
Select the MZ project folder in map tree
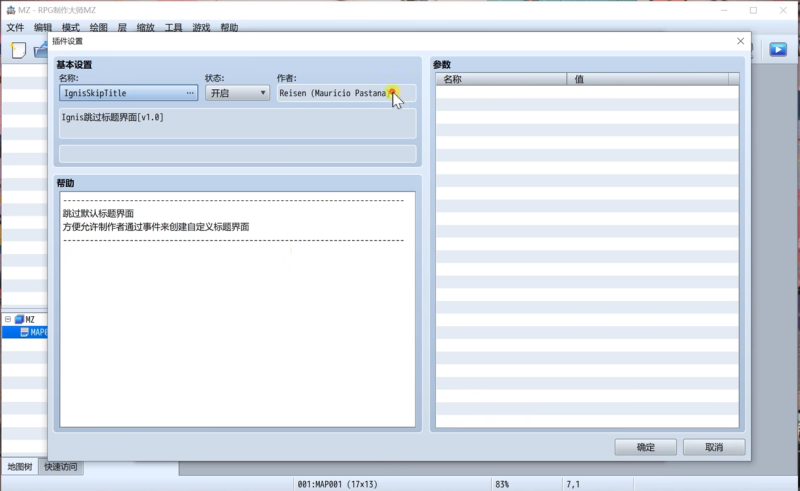point(24,320)
